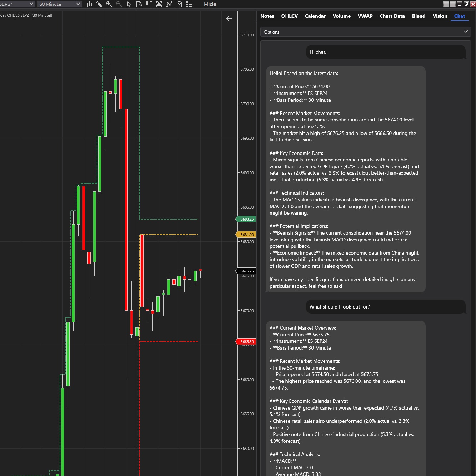Click the orange 5681.00 price marker
Viewport: 476px width, 476px height.
click(x=246, y=235)
